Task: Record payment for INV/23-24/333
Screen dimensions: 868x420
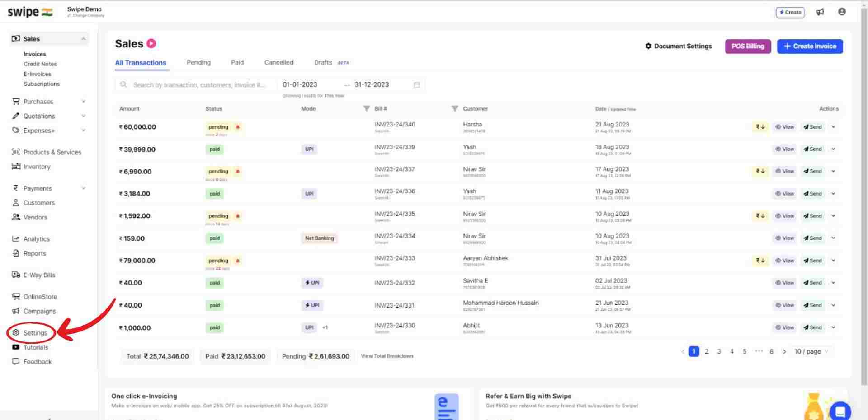Action: 760,261
